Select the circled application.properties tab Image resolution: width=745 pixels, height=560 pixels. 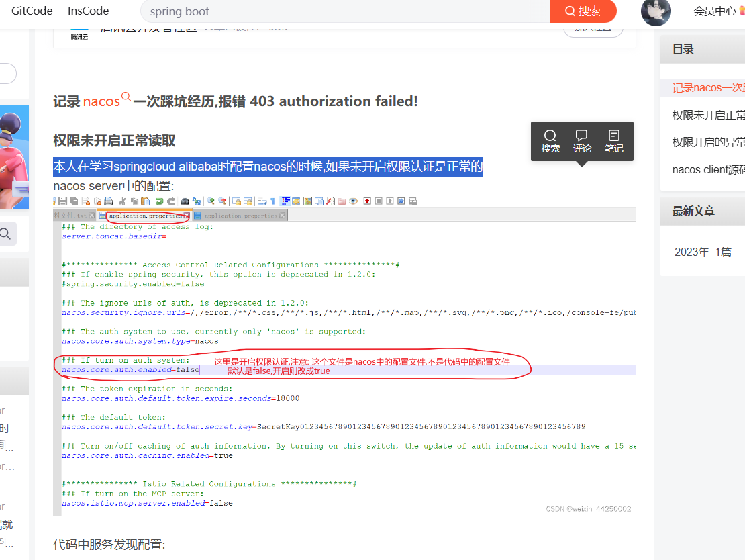click(x=145, y=216)
